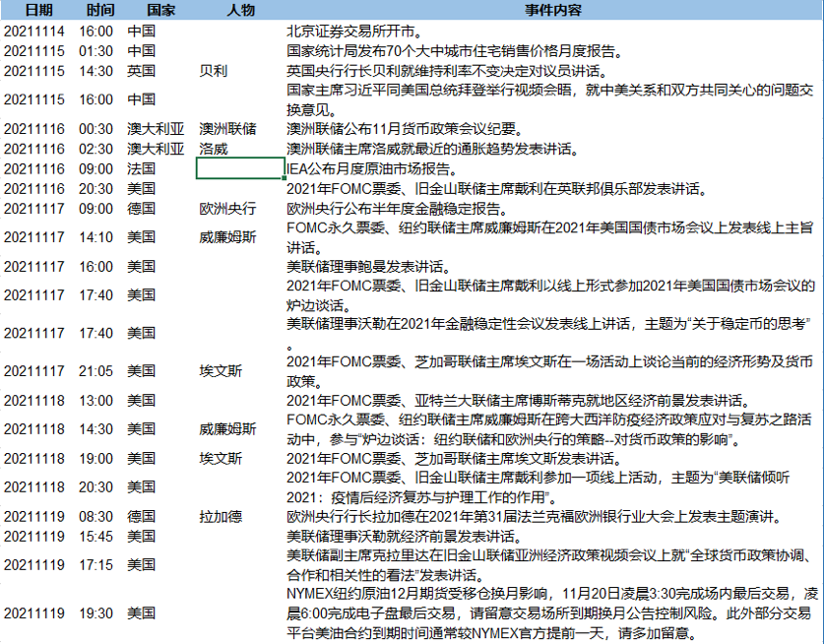Viewport: 824px width, 644px height.
Task: Select 埃文斯 in the 21:05 row
Action: [x=221, y=371]
